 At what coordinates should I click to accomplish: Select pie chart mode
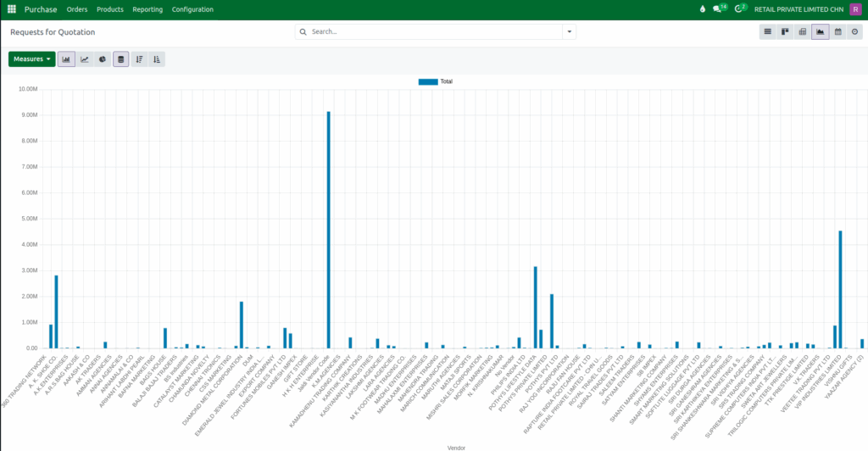[103, 59]
